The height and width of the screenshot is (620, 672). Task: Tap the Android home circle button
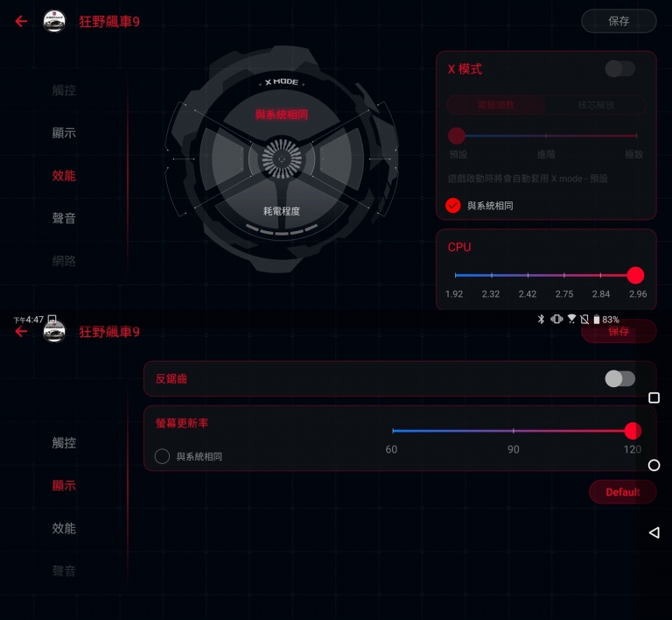click(x=654, y=465)
